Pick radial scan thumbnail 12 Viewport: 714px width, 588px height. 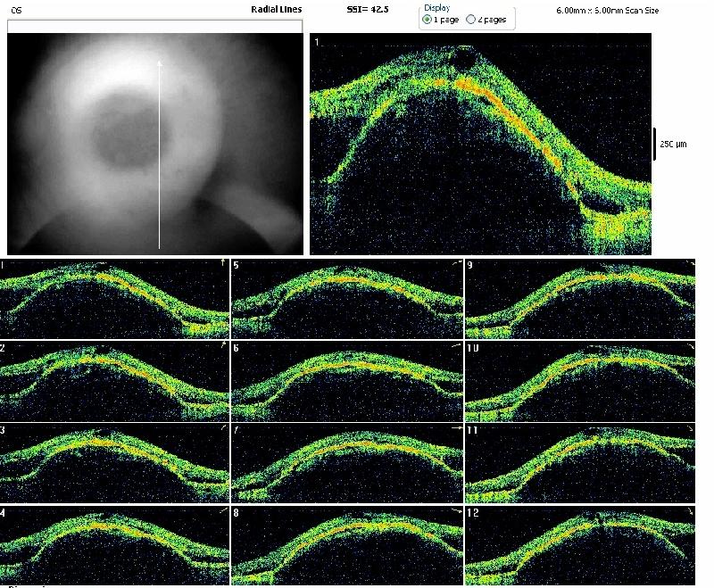(578, 544)
